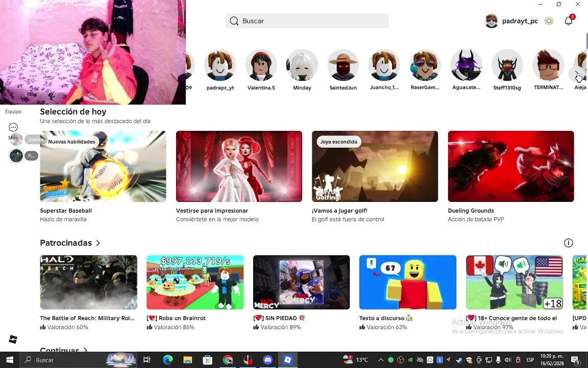
Task: Click the Superstar Baseball title link
Action: coord(66,211)
